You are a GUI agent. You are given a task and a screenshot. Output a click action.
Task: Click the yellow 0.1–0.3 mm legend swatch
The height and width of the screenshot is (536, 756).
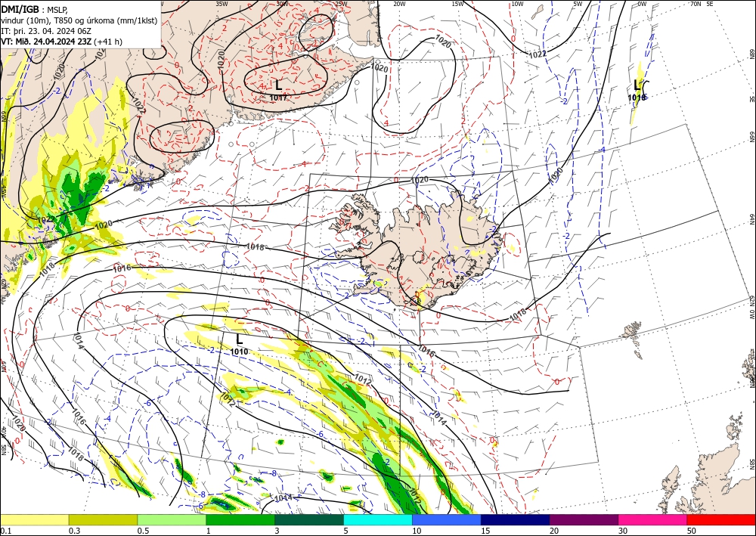(x=34, y=519)
